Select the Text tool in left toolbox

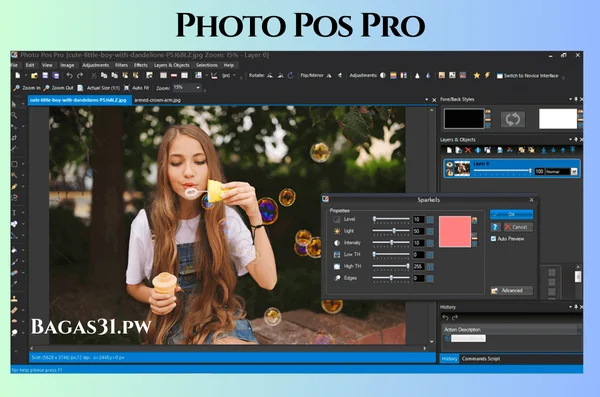[x=14, y=212]
